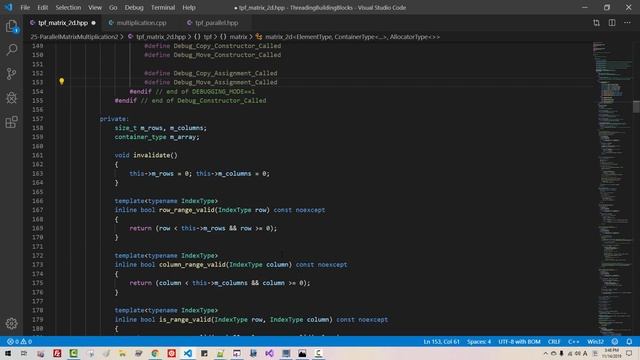This screenshot has height=360, width=640.
Task: Show hidden system tray icons
Action: (545, 353)
